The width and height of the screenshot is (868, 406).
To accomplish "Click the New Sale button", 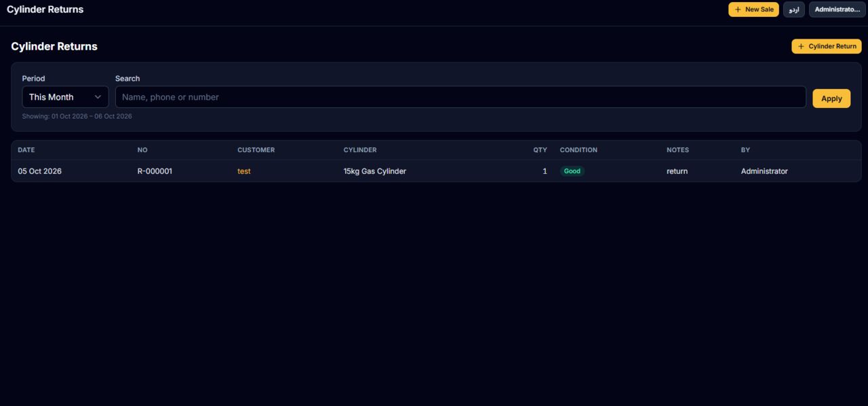I will click(753, 10).
